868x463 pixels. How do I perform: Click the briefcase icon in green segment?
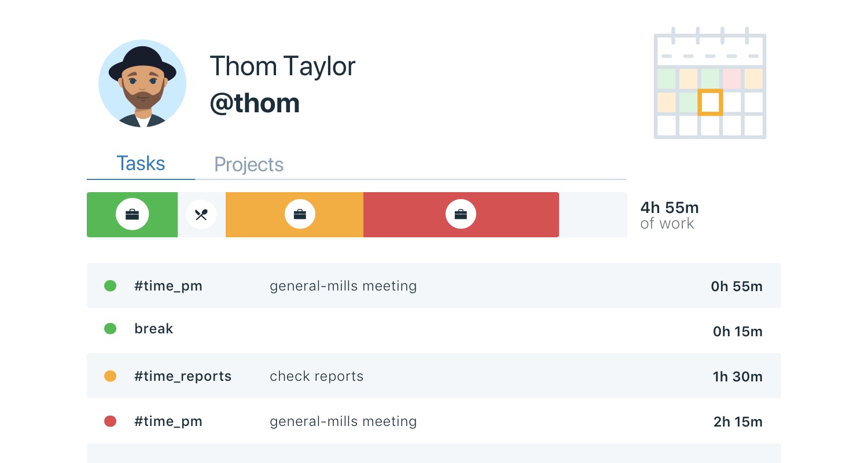(132, 215)
